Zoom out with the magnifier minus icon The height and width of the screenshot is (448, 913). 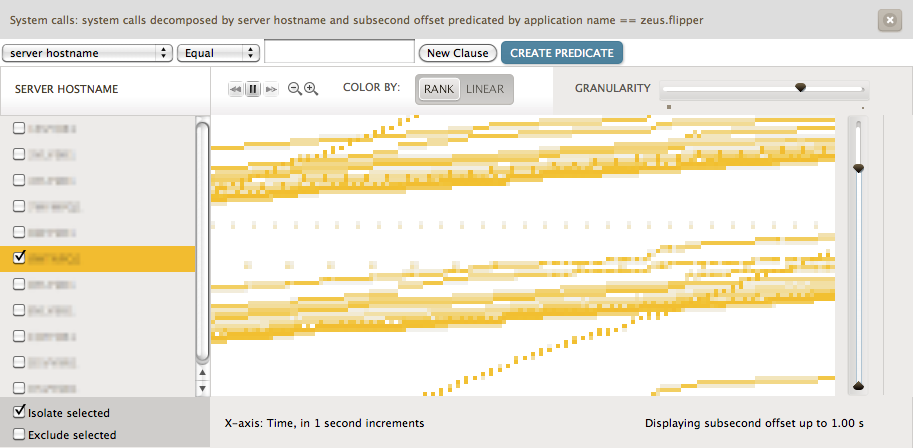tap(295, 89)
